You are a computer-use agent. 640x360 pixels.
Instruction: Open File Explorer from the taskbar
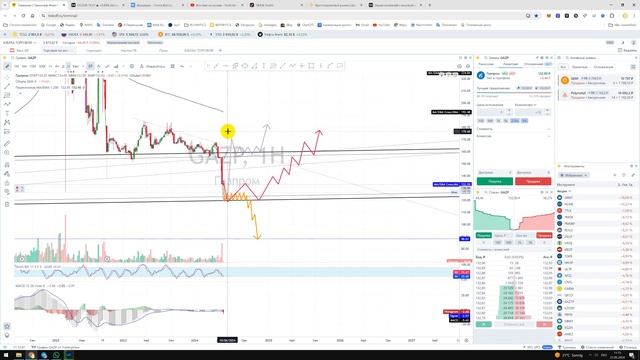point(19,355)
